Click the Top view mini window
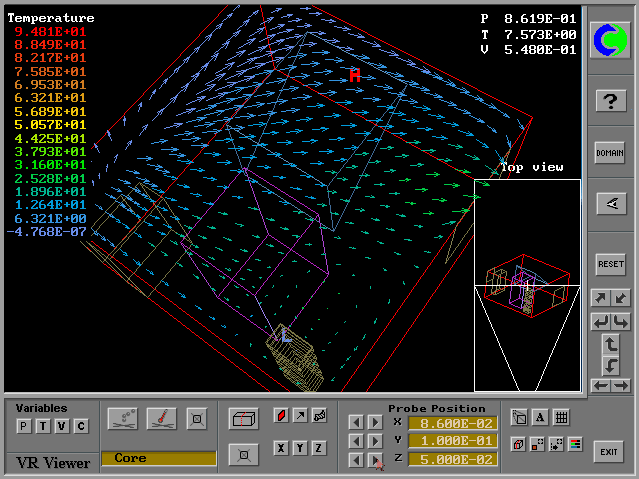This screenshot has height=479, width=639. (527, 285)
